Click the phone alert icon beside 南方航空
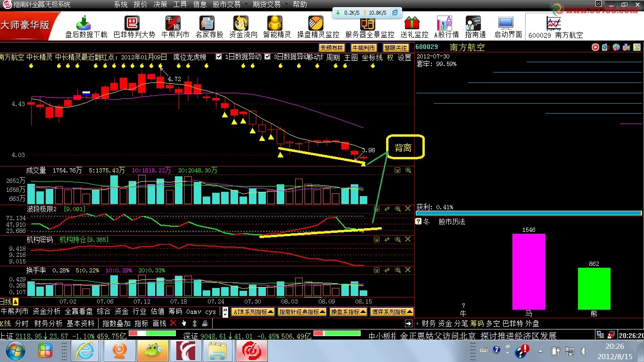644x362 pixels. tap(606, 47)
